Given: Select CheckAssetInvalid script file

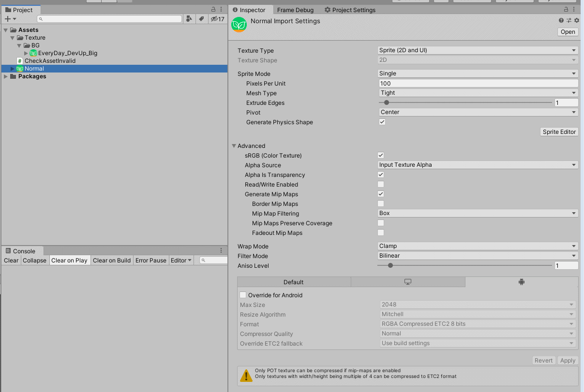Looking at the screenshot, I should pos(50,61).
